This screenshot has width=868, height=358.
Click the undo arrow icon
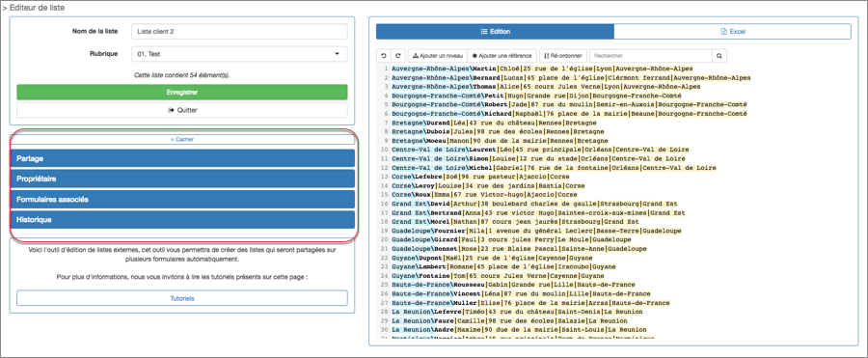point(384,56)
